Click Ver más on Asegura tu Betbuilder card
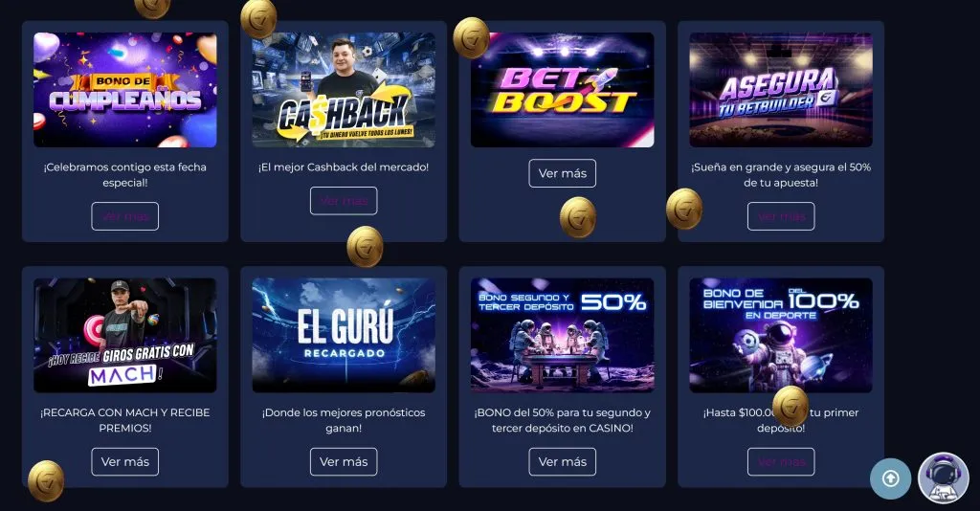 coord(781,216)
